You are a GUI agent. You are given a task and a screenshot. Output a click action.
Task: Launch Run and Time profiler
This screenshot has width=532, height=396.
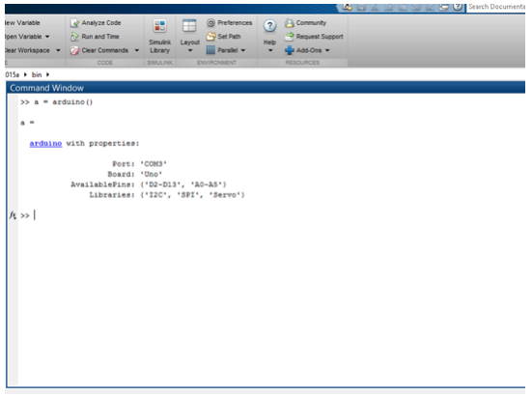(95, 37)
